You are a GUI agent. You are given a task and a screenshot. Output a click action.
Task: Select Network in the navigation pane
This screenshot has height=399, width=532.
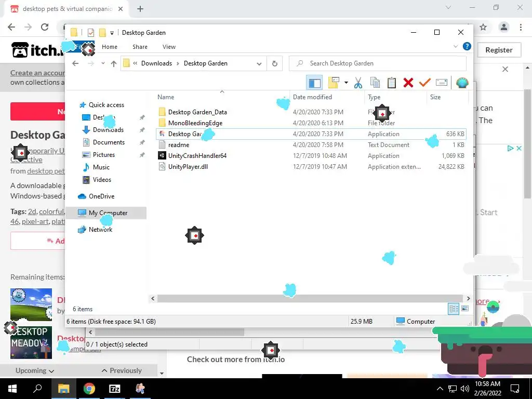pos(100,229)
